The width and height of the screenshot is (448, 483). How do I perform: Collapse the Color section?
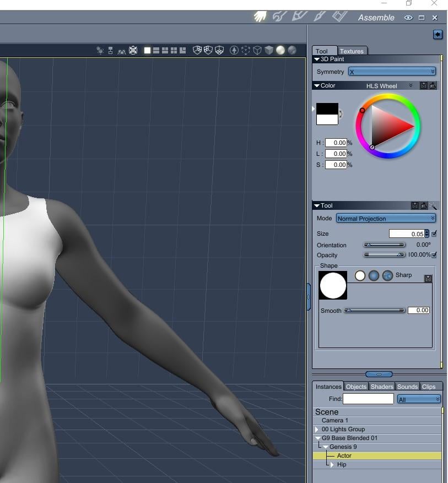click(317, 85)
